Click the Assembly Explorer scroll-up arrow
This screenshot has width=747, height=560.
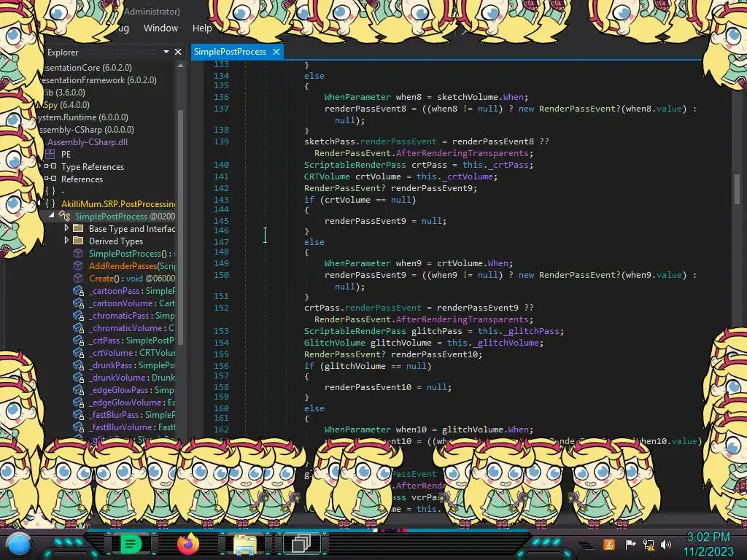coord(180,66)
